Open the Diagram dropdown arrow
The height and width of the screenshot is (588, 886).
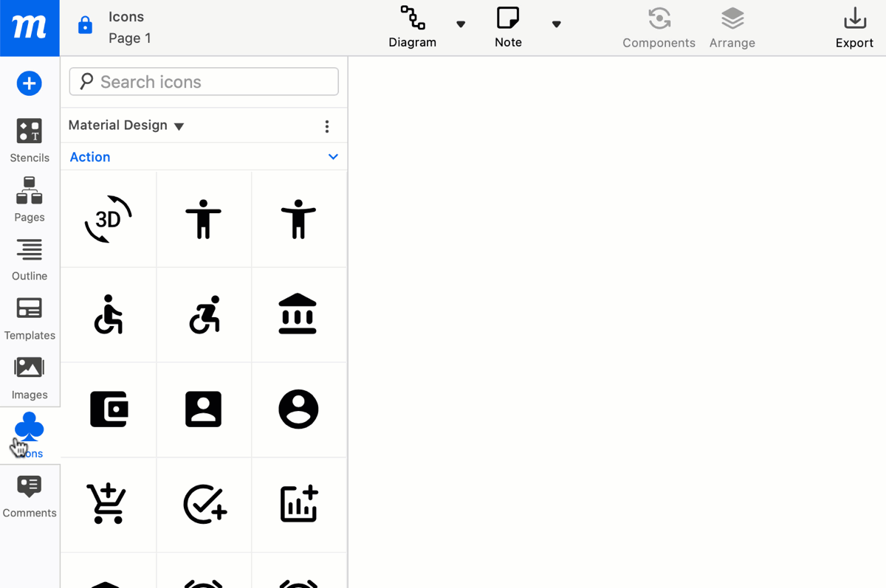pos(460,24)
